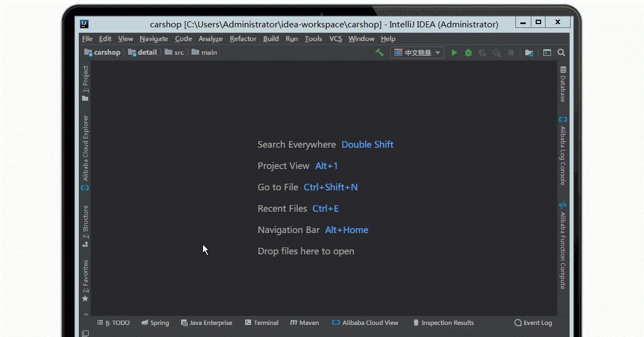Click the Run Anything toolbar icon
Image resolution: width=644 pixels, height=337 pixels.
point(547,53)
